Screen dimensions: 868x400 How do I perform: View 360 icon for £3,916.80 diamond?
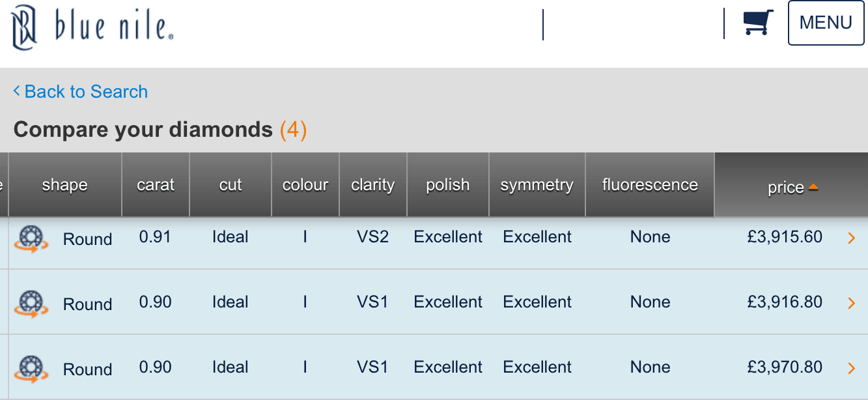[x=31, y=304]
